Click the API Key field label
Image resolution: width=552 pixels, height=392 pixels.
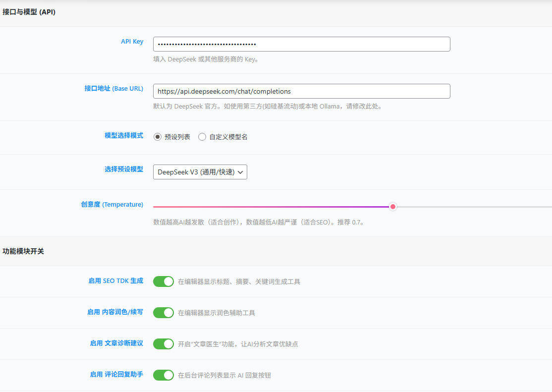tap(132, 42)
